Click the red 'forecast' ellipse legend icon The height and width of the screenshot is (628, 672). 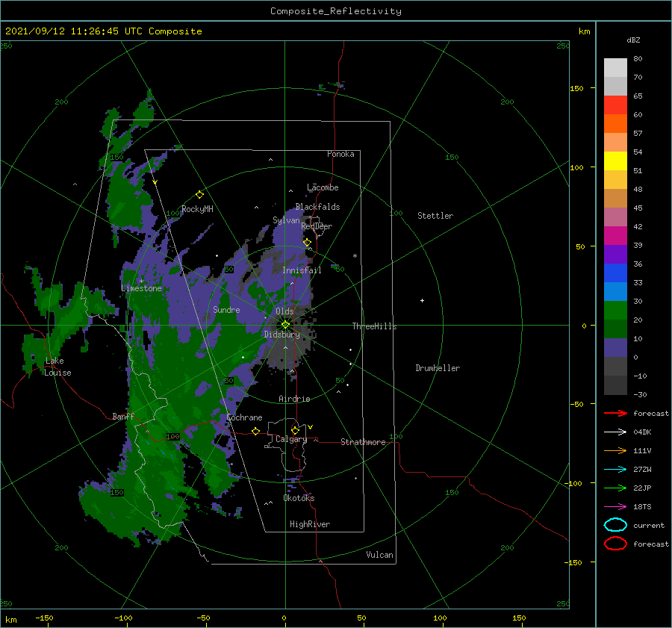click(x=615, y=544)
